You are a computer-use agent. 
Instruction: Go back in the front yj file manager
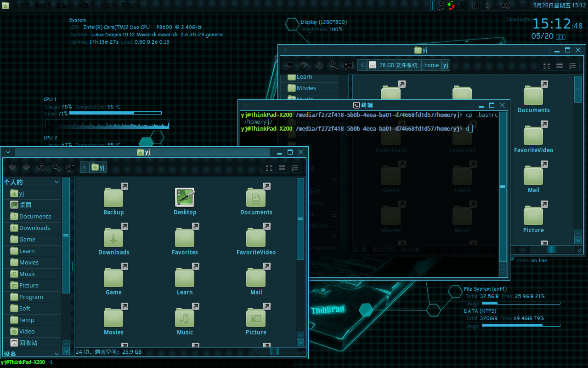point(12,167)
